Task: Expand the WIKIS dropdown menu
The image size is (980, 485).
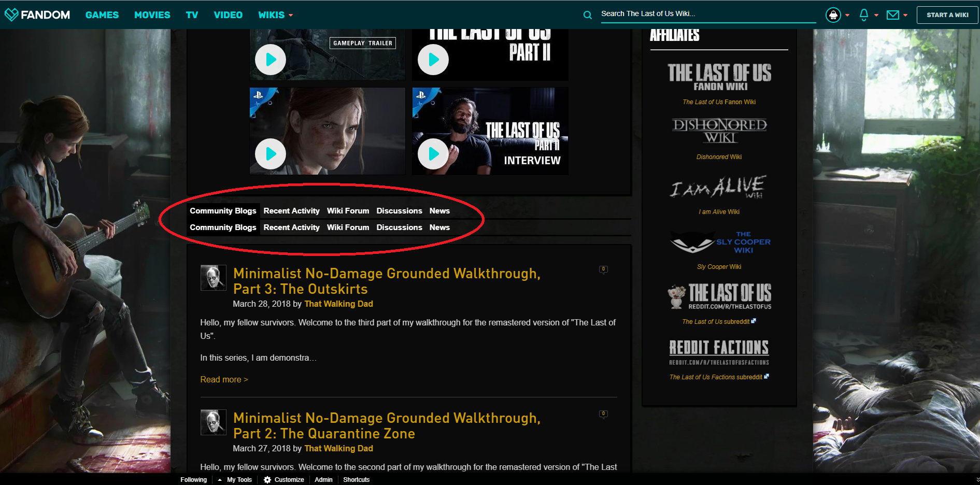Action: pyautogui.click(x=276, y=15)
